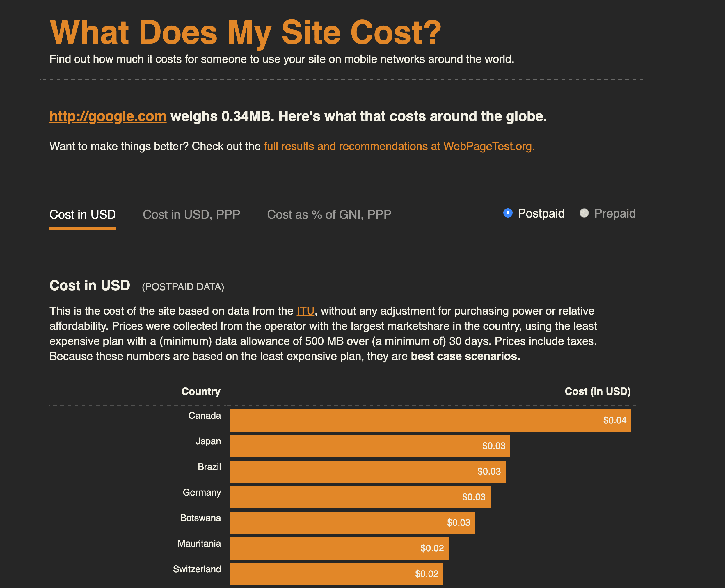Screen dimensions: 725x588
Task: Switch to Cost as % of GNI, PPP tab
Action: pyautogui.click(x=329, y=214)
